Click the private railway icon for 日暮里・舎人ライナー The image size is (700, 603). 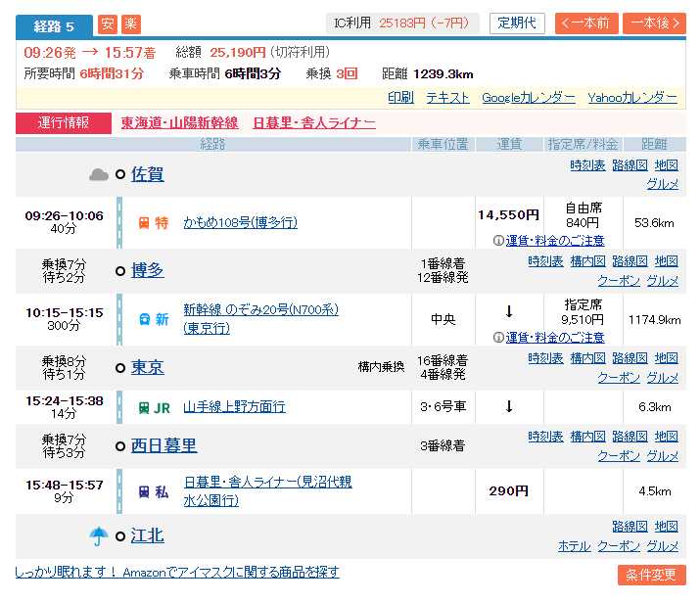click(144, 491)
